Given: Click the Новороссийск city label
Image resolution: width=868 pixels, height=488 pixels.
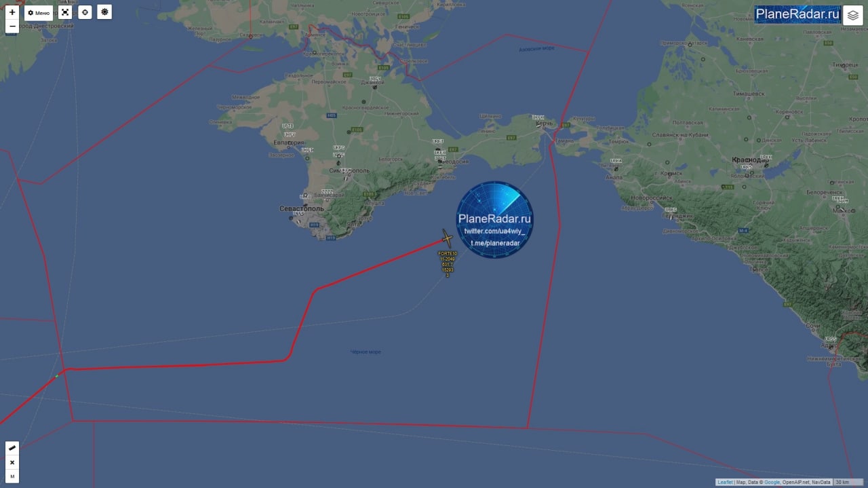Looking at the screenshot, I should pyautogui.click(x=651, y=198).
